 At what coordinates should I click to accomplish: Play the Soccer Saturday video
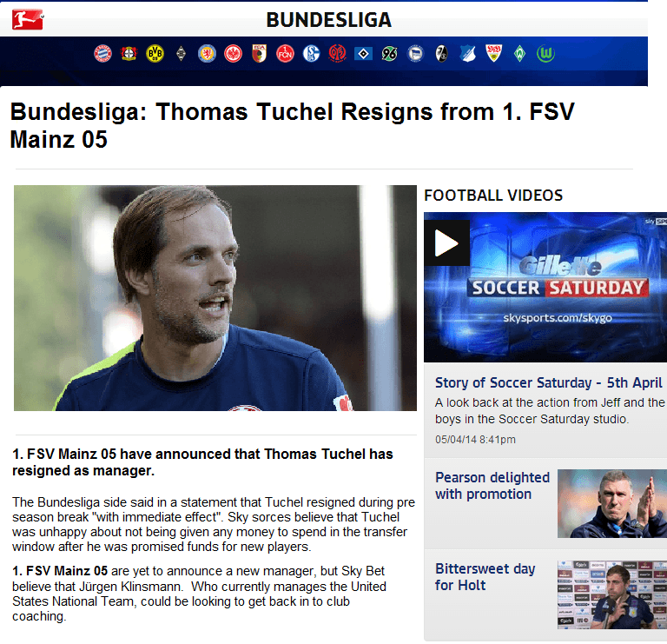click(446, 243)
